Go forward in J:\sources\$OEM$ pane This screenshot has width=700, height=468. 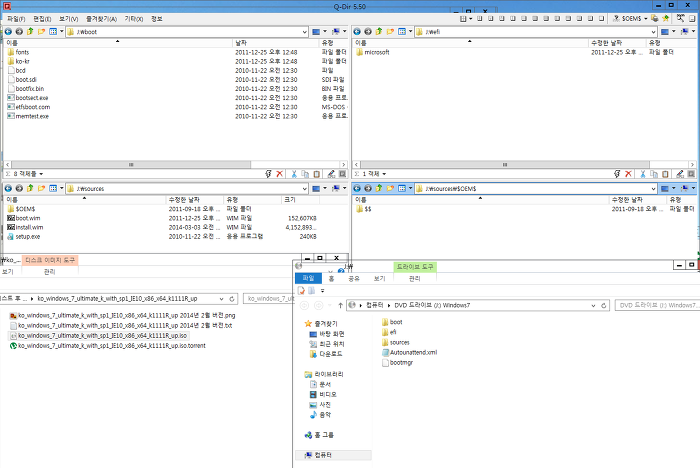[x=368, y=188]
